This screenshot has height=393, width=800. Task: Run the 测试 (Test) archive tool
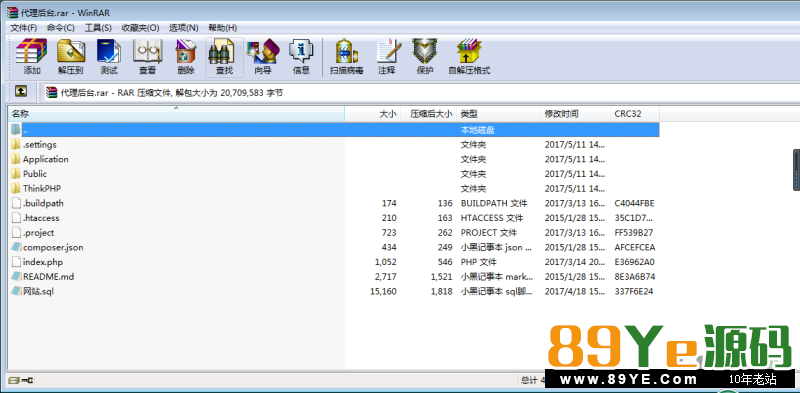click(x=109, y=57)
